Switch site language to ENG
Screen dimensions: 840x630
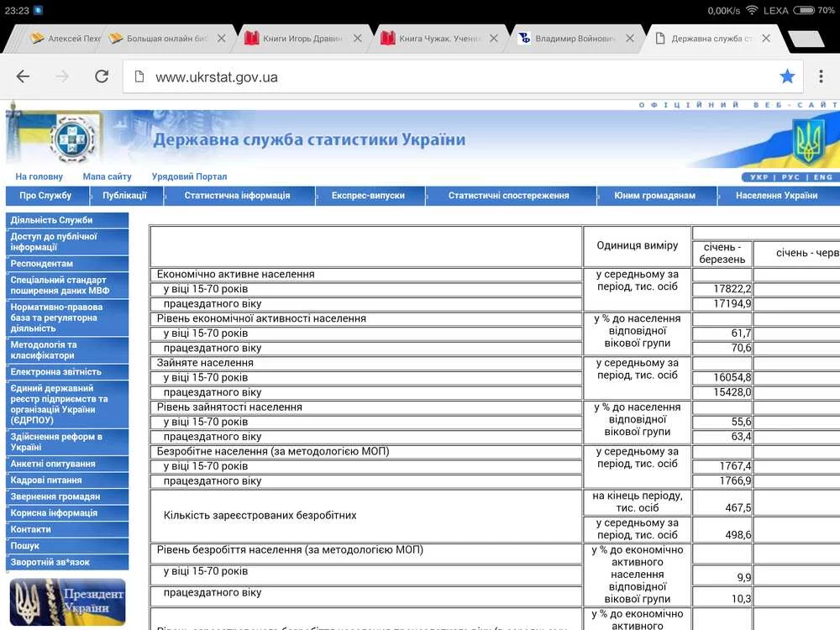[x=823, y=177]
